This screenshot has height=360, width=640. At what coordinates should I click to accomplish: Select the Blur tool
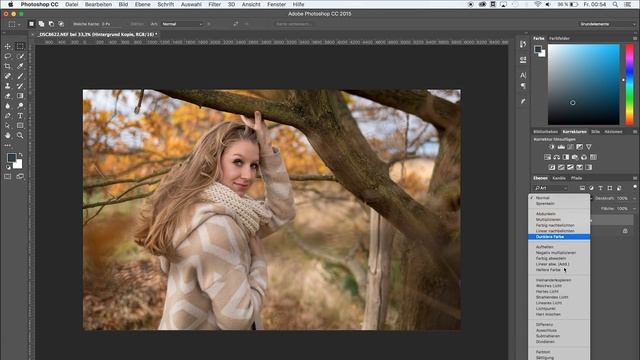click(8, 106)
